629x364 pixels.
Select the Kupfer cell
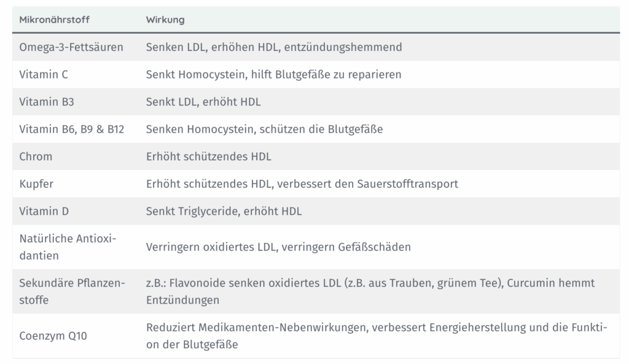click(x=36, y=184)
